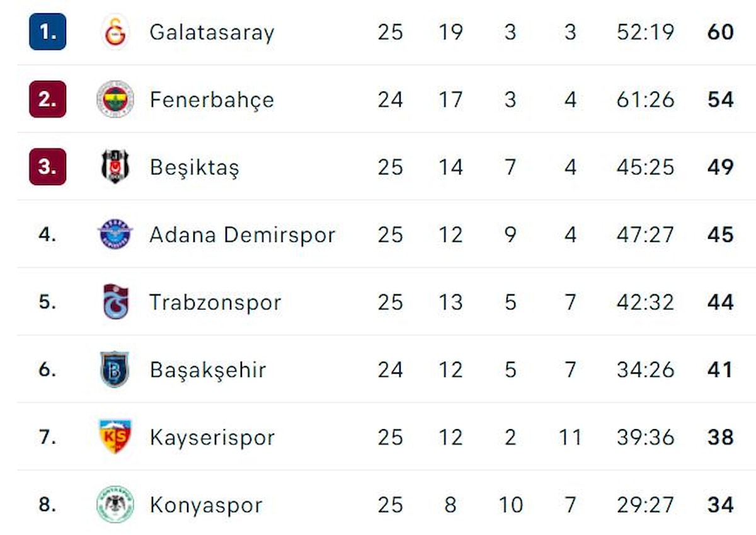This screenshot has width=756, height=535.
Task: Open the Fenerbahçe team page link
Action: click(212, 100)
